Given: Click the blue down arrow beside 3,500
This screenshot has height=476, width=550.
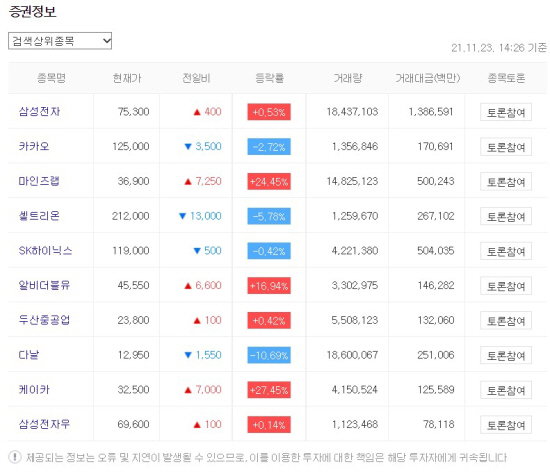Looking at the screenshot, I should point(188,147).
